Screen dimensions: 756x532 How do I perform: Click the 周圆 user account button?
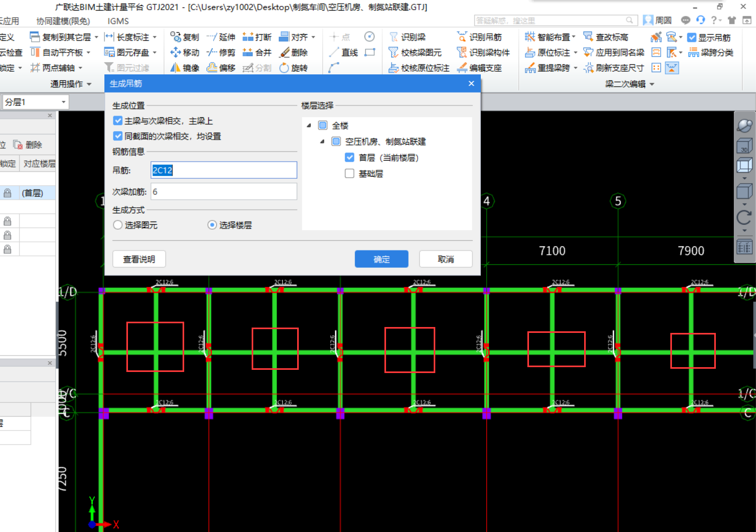tap(657, 20)
